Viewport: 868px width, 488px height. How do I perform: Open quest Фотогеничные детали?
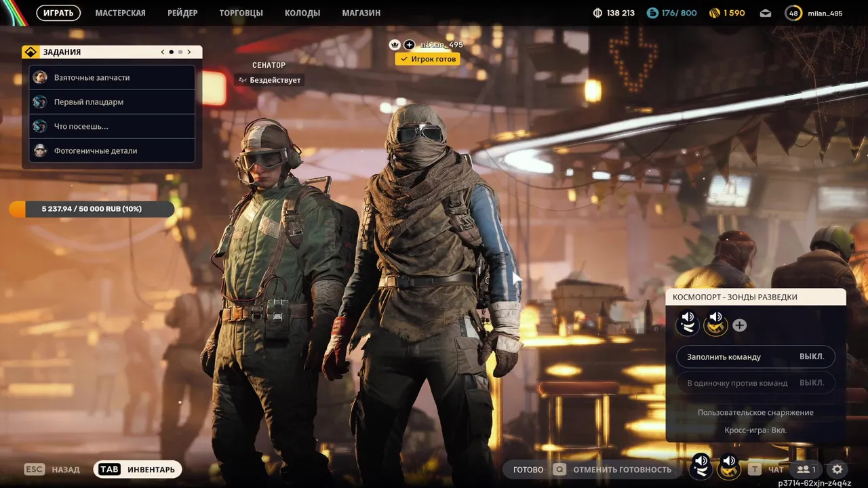coord(112,150)
